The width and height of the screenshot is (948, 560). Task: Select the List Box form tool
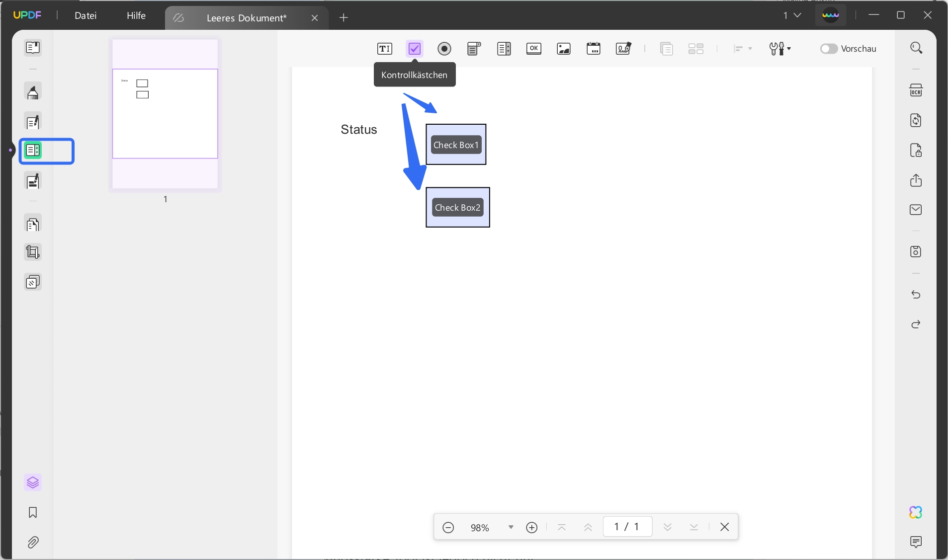click(x=504, y=49)
